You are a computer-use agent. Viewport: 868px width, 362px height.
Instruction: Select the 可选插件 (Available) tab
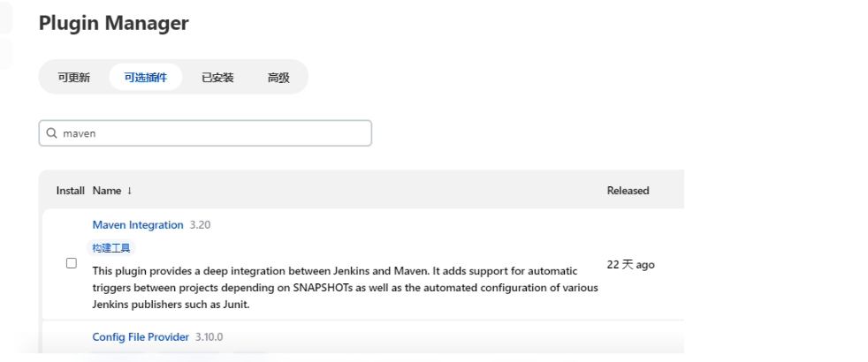point(145,78)
